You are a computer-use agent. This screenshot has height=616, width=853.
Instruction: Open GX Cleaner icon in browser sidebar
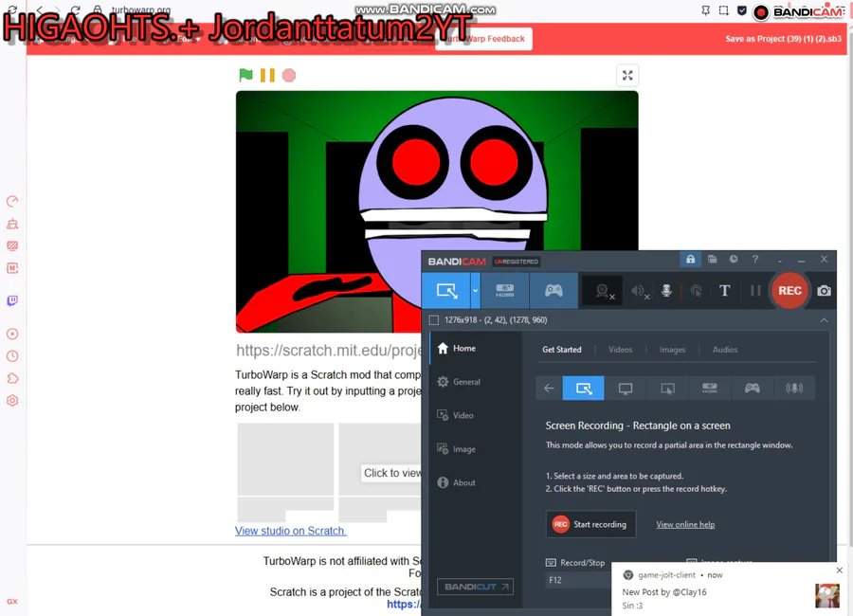(12, 224)
